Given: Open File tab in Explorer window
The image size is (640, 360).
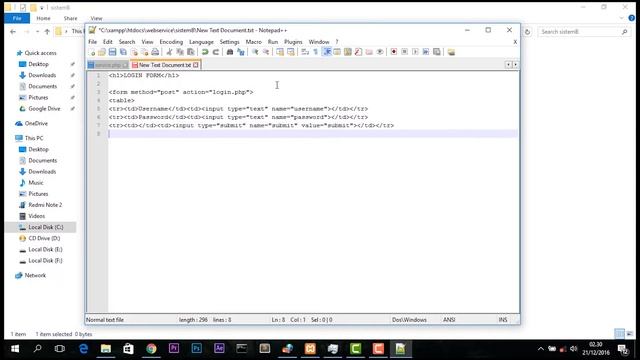Looking at the screenshot, I should (17, 18).
